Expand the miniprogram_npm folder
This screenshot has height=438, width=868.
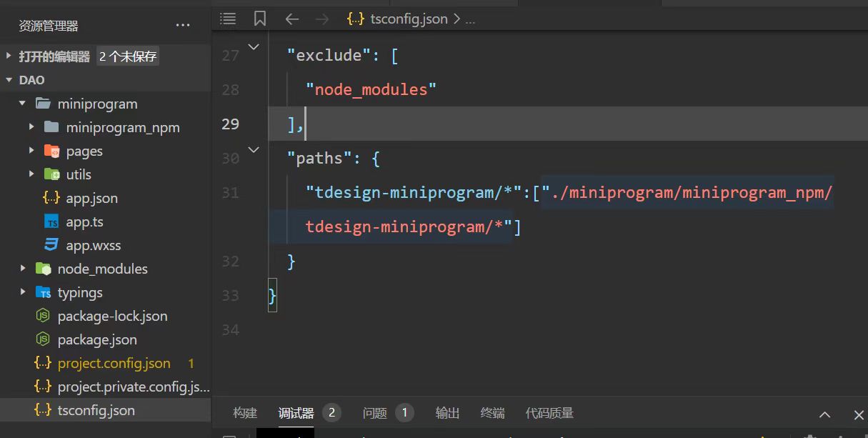pyautogui.click(x=30, y=127)
